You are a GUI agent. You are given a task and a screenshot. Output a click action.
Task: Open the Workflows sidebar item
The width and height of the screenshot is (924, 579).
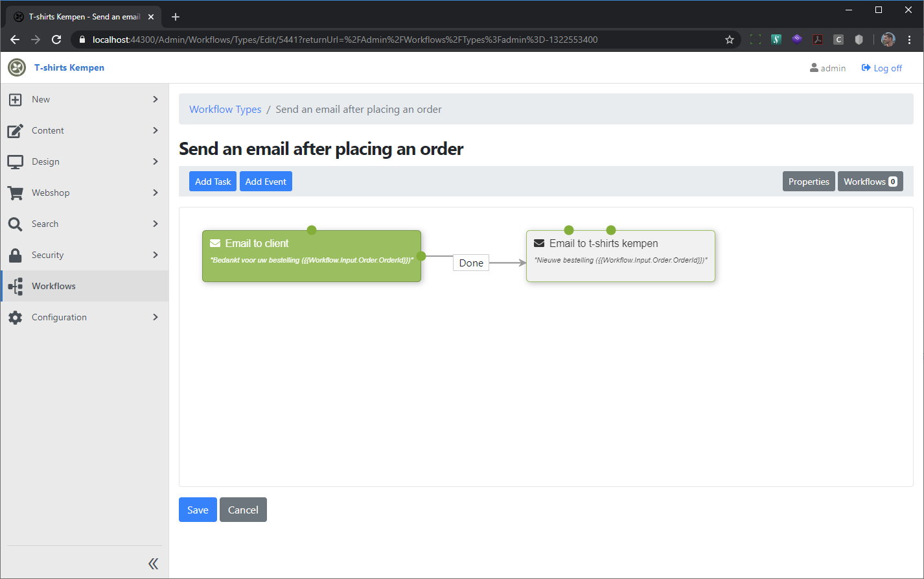click(x=84, y=286)
